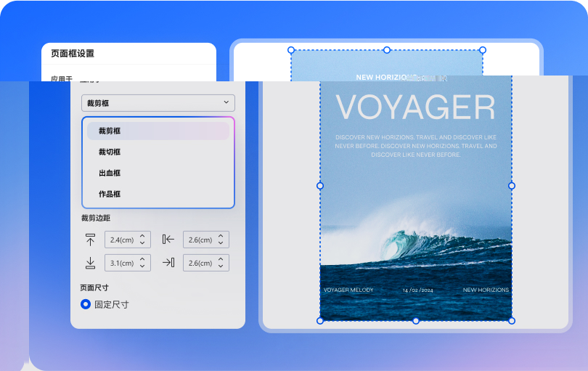This screenshot has width=588, height=371.
Task: Increase the left margin 2.6(cm) value
Action: [221, 236]
